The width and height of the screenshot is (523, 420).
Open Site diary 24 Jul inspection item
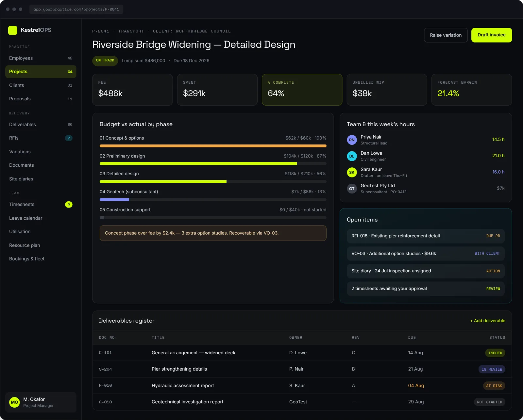coord(426,271)
